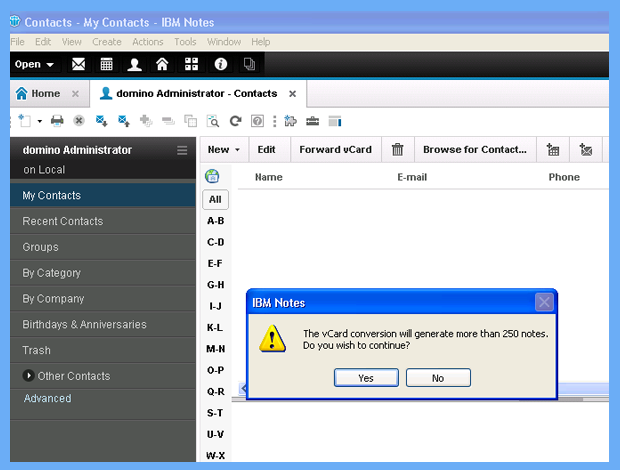Open the sidebar hamburger menu icon

tap(182, 150)
